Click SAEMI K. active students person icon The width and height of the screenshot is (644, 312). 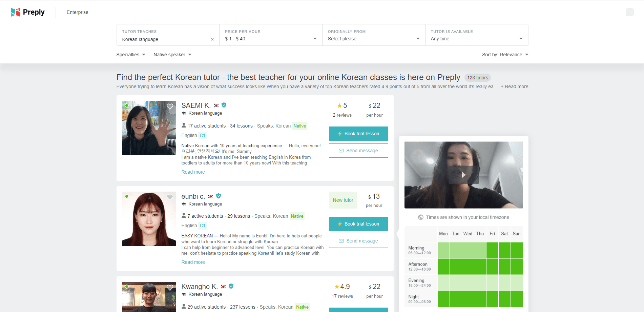[184, 125]
